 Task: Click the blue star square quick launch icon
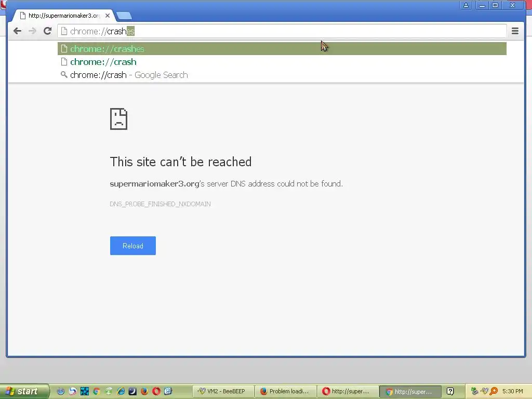coord(85,391)
